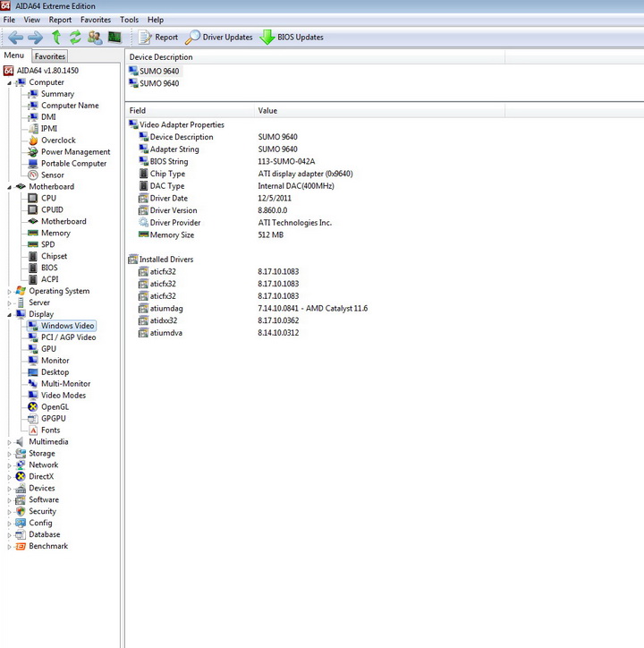Click the Driver Updates button
Image resolution: width=644 pixels, height=648 pixels.
point(219,38)
